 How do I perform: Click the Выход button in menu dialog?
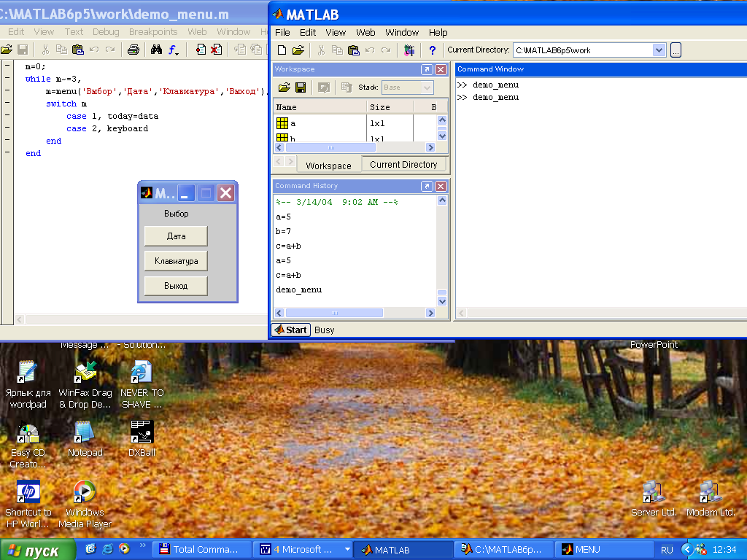pyautogui.click(x=176, y=286)
